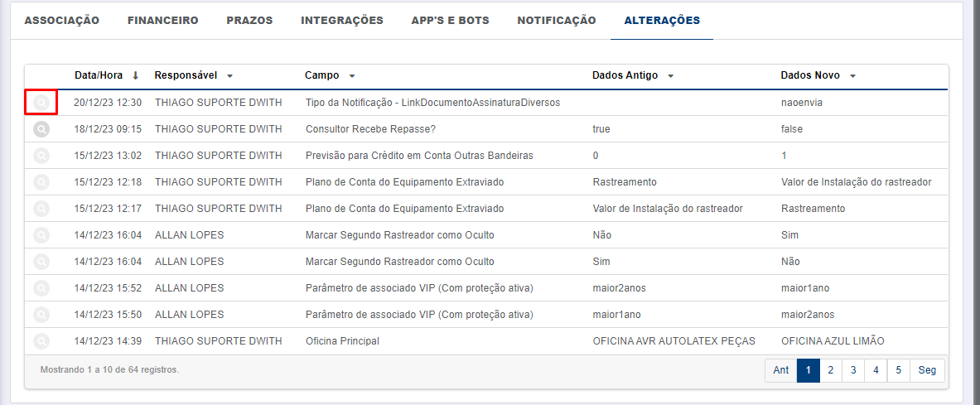The width and height of the screenshot is (980, 405).
Task: Expand Responsável column filter arrow
Action: tap(230, 76)
